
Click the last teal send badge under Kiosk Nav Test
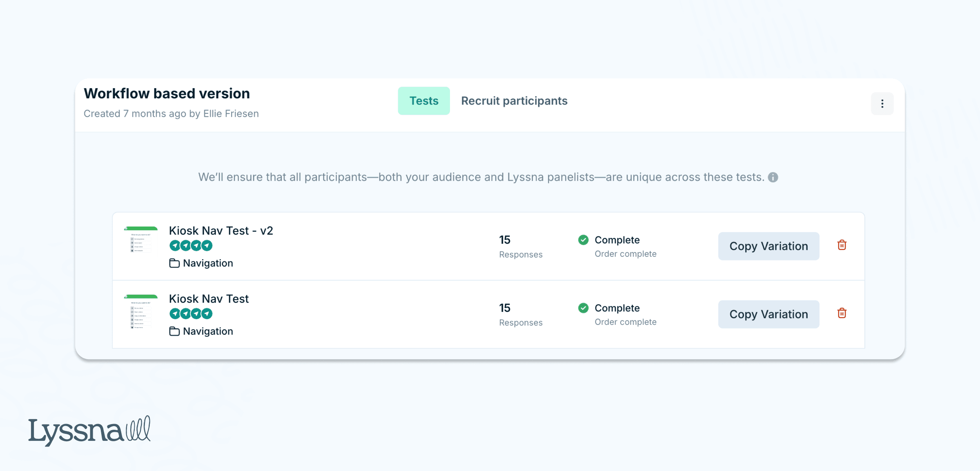tap(207, 313)
